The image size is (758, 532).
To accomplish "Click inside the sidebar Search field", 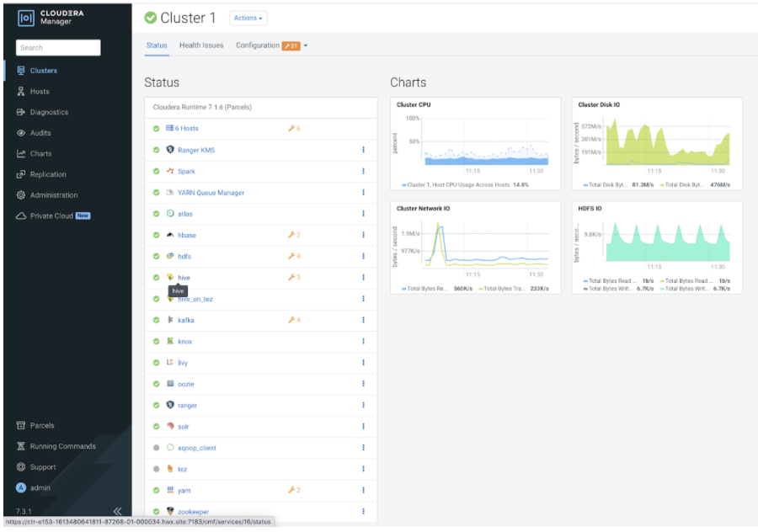I will pos(58,48).
